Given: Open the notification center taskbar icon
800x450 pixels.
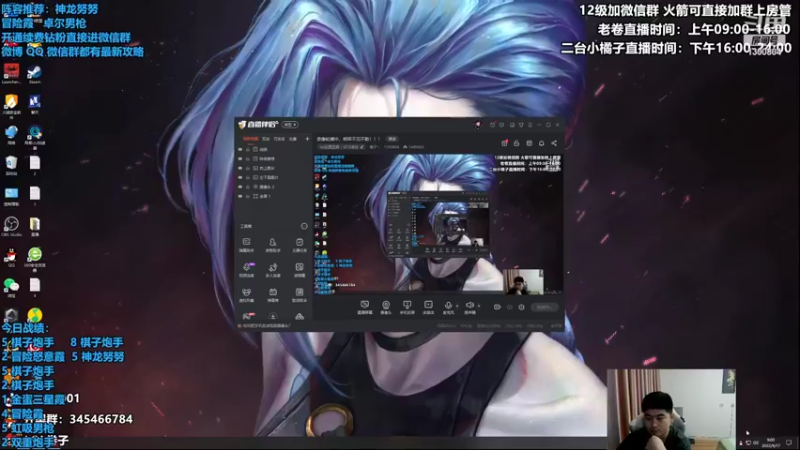Looking at the screenshot, I should coord(789,442).
